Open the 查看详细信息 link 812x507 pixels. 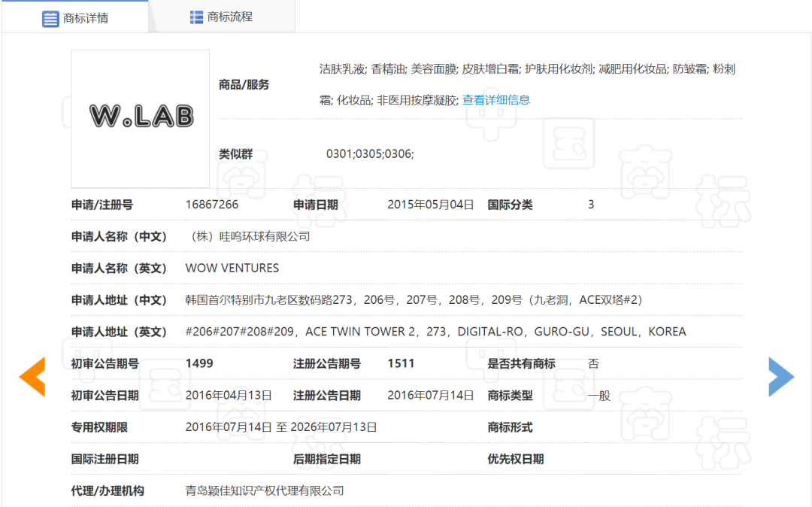pos(495,100)
